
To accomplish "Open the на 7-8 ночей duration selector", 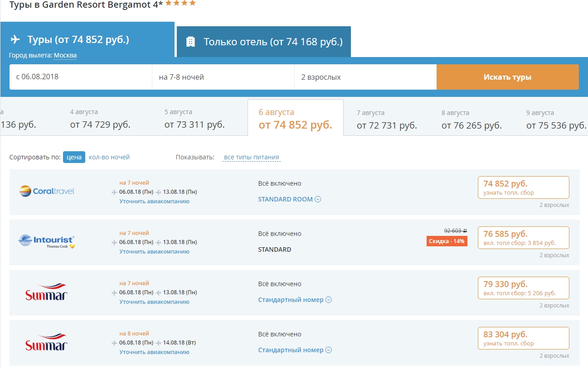I will (223, 77).
